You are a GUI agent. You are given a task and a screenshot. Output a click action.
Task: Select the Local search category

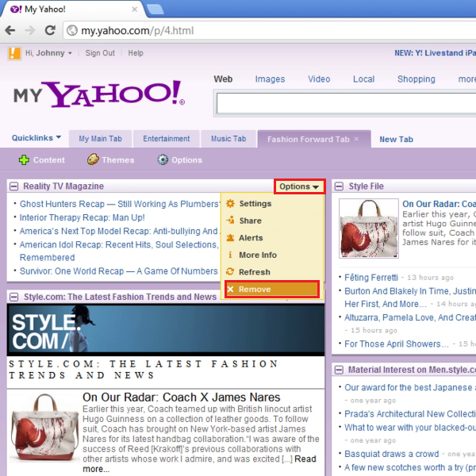(x=363, y=79)
